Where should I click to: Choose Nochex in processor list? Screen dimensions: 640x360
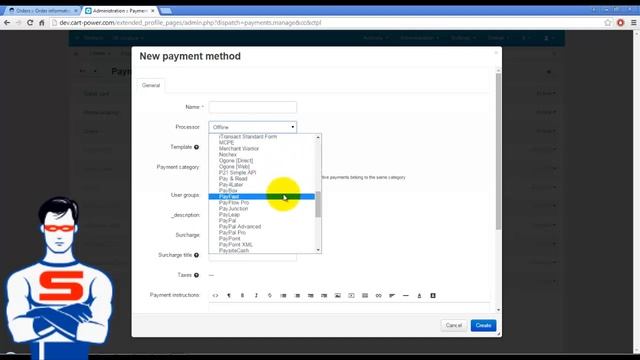[228, 155]
